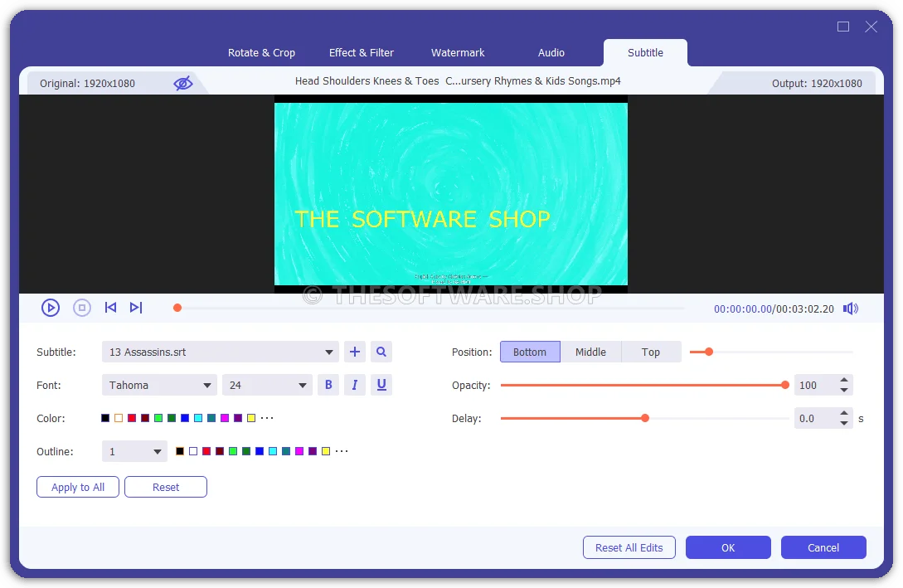Screen dimensions: 903x588
Task: Set subtitle position to Middle
Action: click(x=591, y=352)
